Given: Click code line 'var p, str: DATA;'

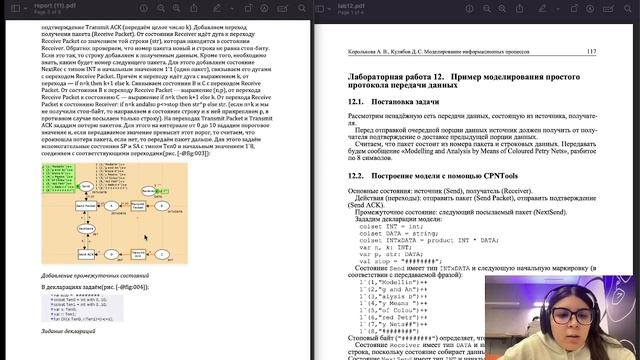Looking at the screenshot, I should [391, 254].
